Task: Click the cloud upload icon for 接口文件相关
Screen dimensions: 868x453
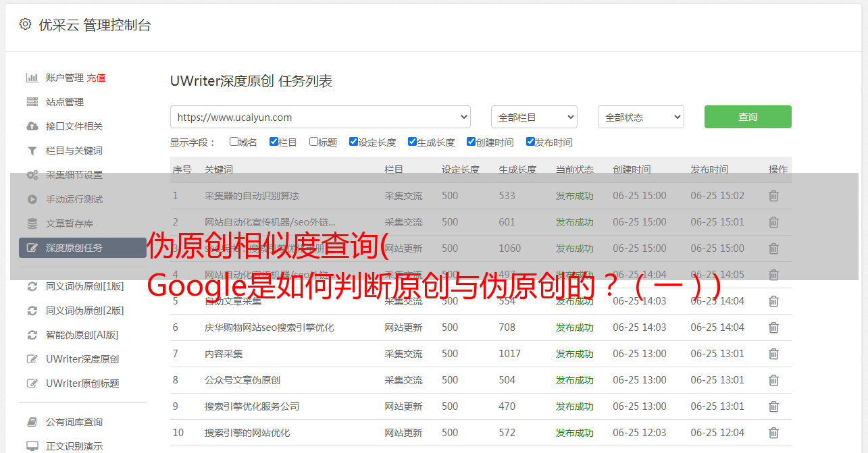Action: click(x=32, y=126)
